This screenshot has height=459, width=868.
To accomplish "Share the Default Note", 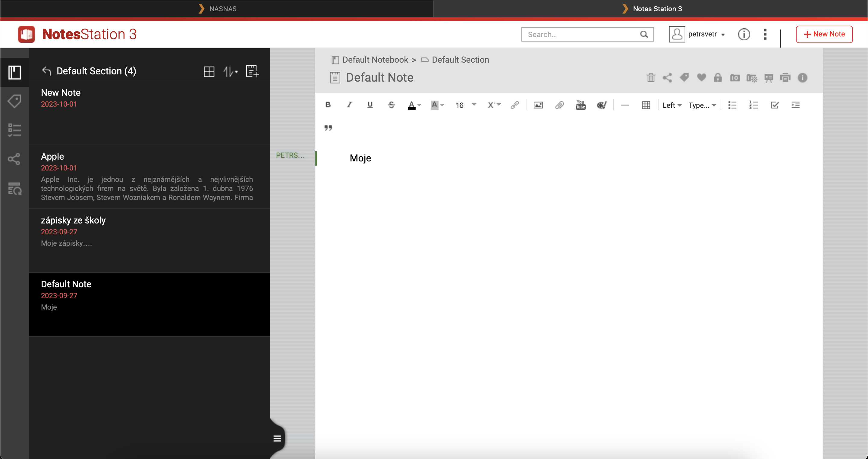I will point(668,78).
